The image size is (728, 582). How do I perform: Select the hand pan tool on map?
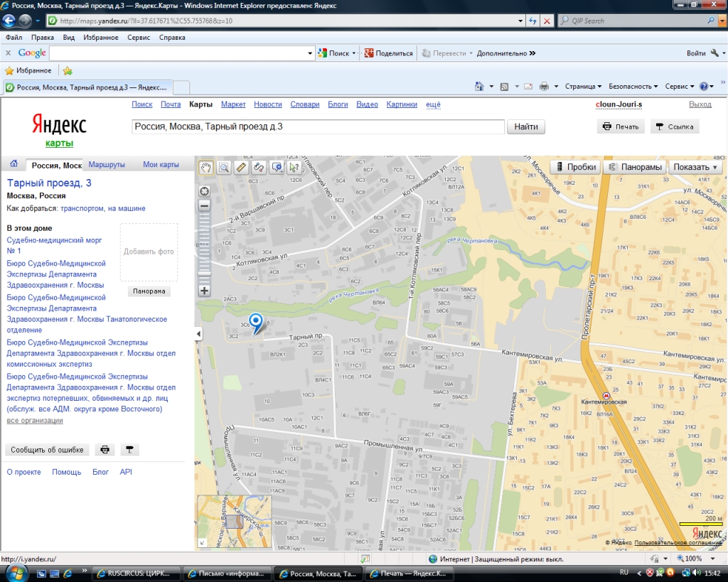tap(205, 168)
